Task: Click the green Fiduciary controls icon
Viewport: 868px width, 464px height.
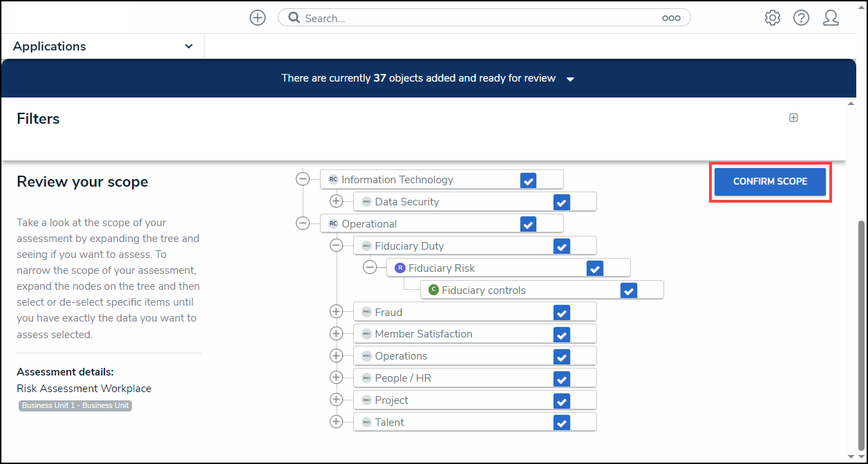Action: pos(433,290)
